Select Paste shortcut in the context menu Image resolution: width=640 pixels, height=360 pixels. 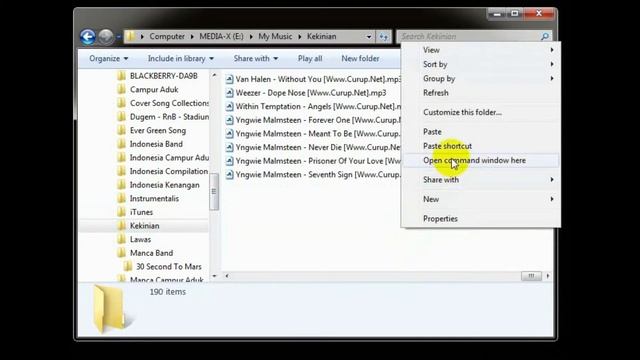(481, 146)
